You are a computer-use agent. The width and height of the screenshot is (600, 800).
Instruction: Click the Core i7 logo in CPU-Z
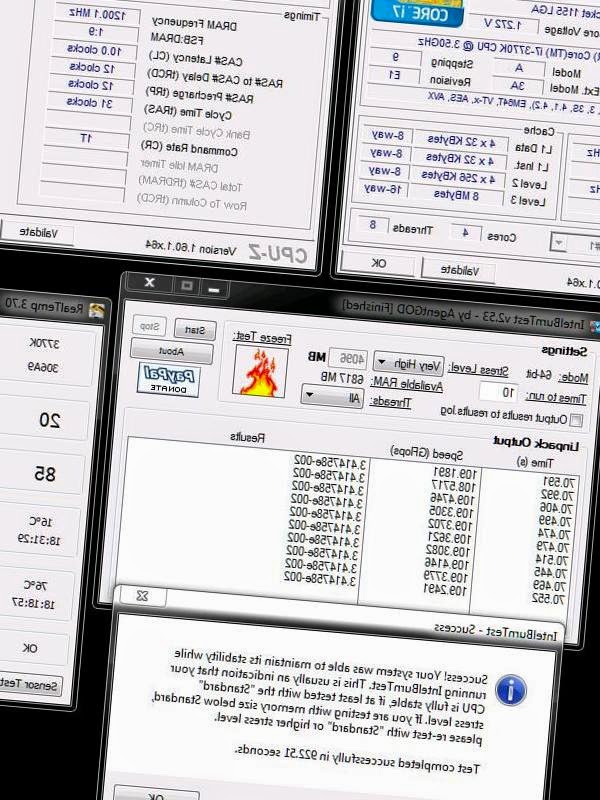417,12
